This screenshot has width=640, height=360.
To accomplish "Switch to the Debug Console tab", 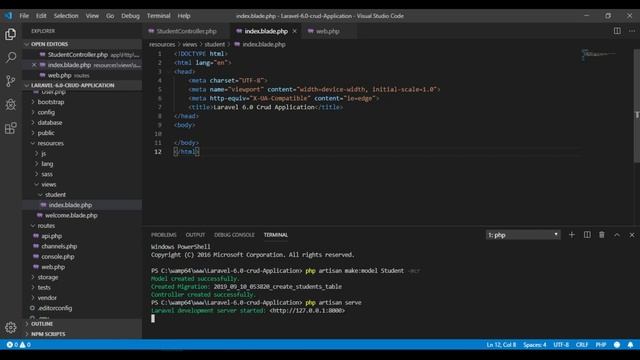I will [234, 235].
